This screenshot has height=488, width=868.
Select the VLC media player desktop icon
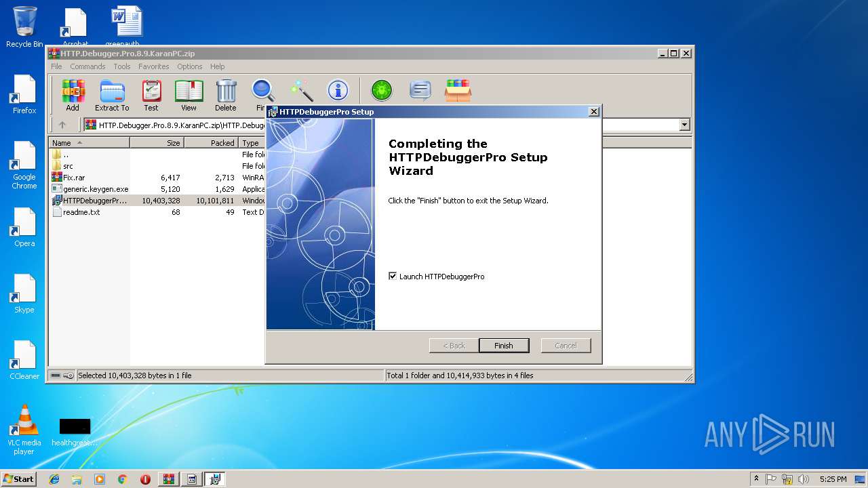tap(24, 430)
